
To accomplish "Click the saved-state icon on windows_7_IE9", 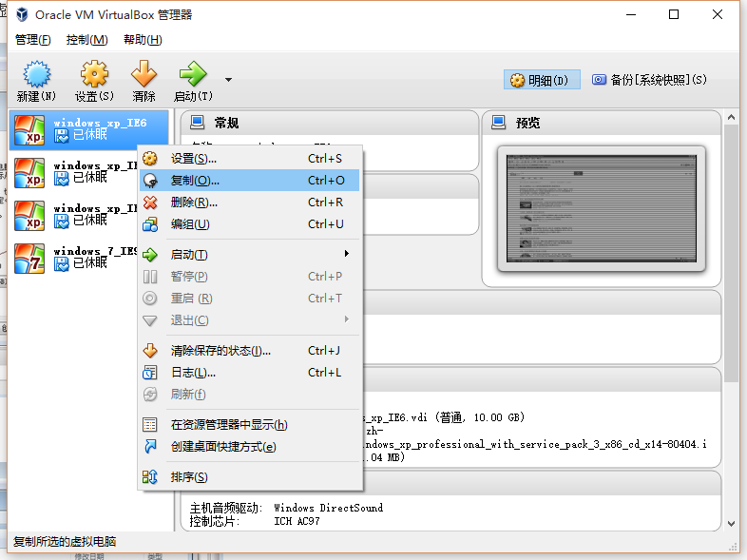I will pos(62,263).
